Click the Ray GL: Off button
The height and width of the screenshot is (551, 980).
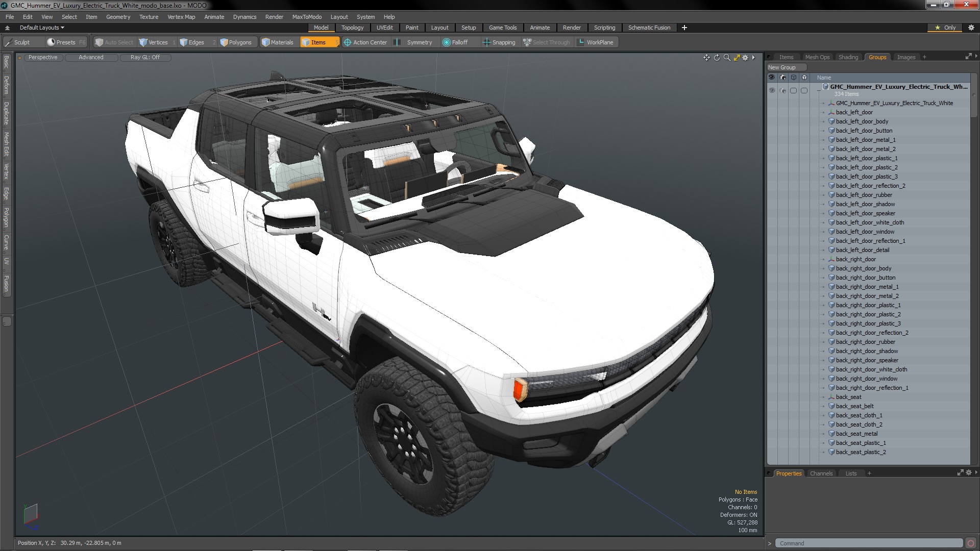[x=145, y=57]
